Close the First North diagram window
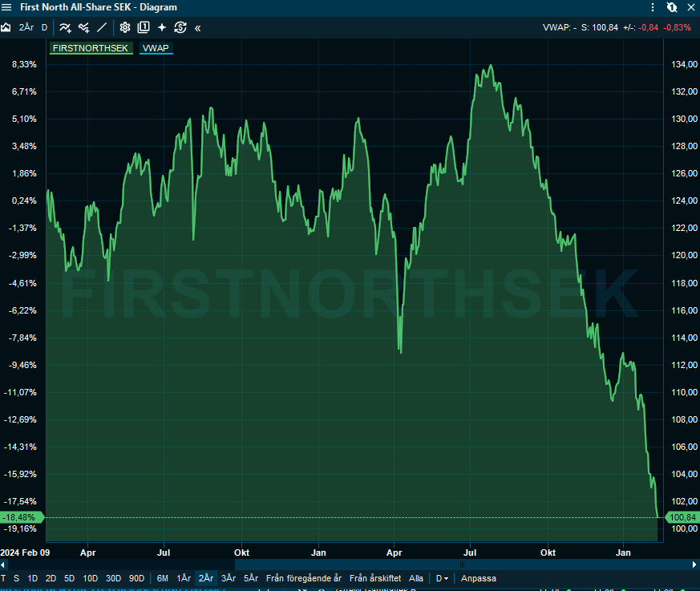 pos(690,7)
